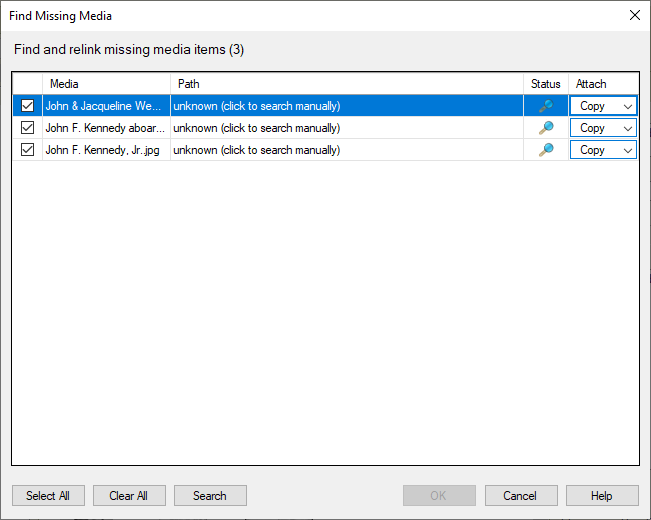Click magnifier status icon for Kennedy aboar... row

point(546,128)
